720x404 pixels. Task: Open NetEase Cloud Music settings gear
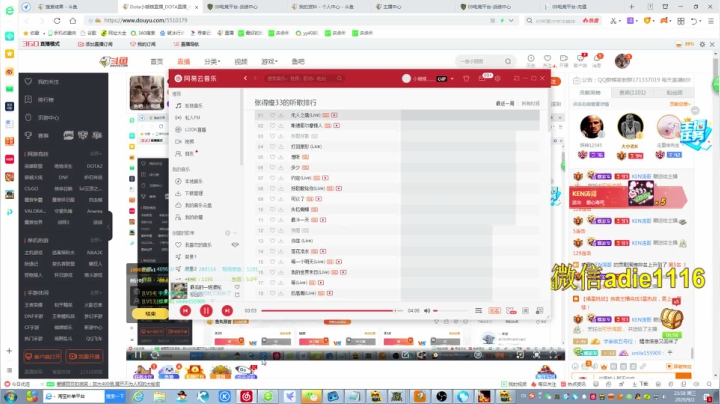(498, 79)
